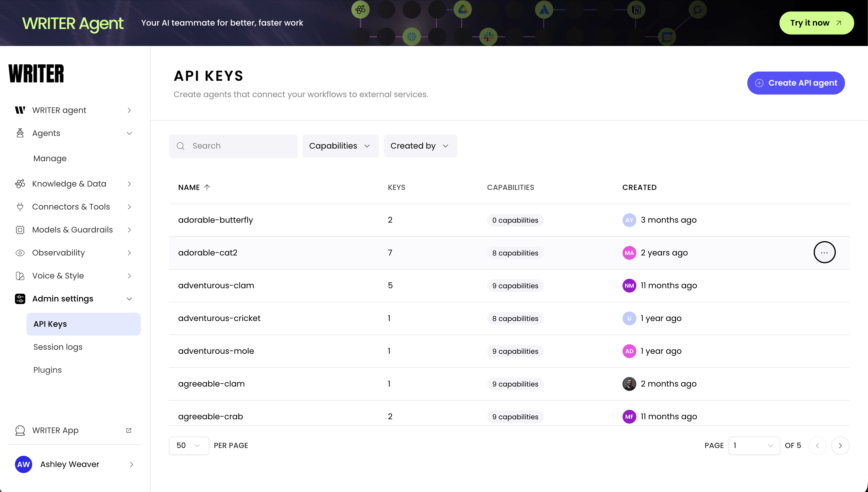This screenshot has height=492, width=868.
Task: Change the 50 per page dropdown
Action: [189, 445]
